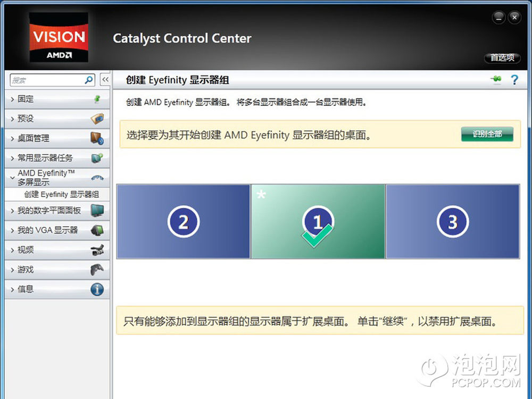This screenshot has height=399, width=532.
Task: Click the magnifier search icon
Action: pyautogui.click(x=89, y=80)
